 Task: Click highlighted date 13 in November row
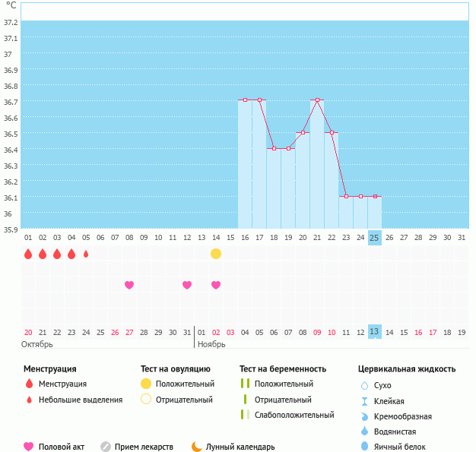pos(374,332)
